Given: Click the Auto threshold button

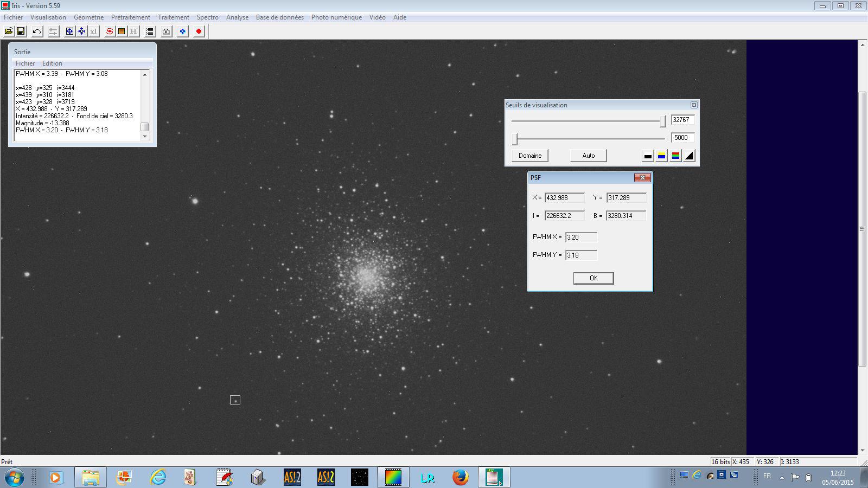Looking at the screenshot, I should point(589,156).
